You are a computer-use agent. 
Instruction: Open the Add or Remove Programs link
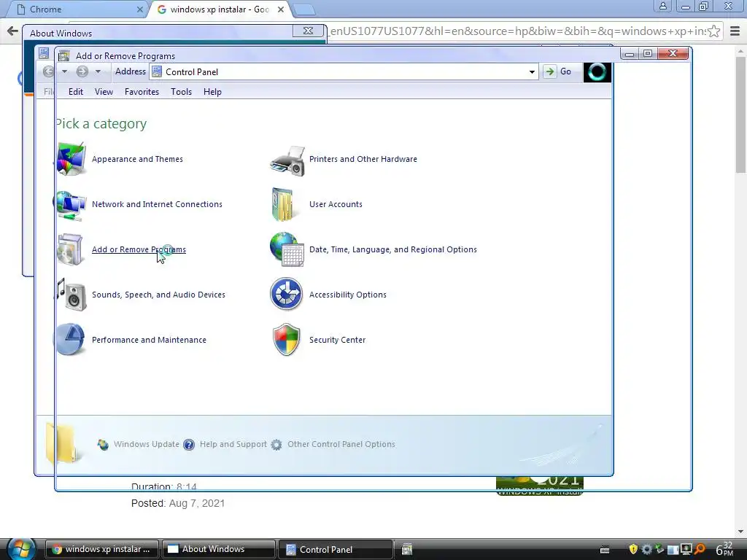point(139,249)
